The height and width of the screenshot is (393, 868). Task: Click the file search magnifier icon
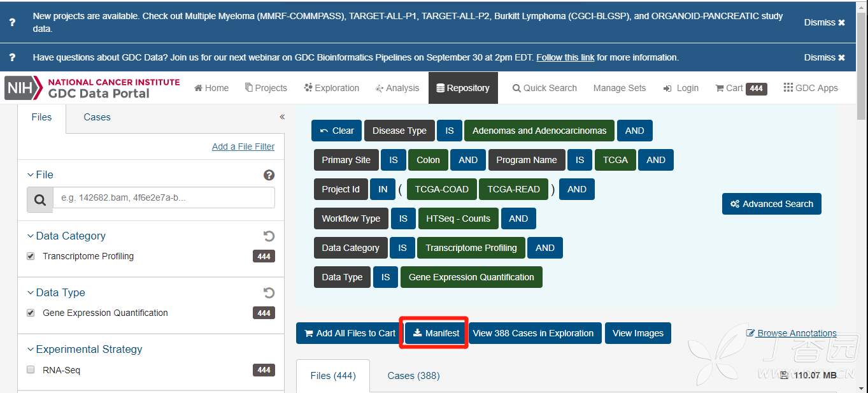40,200
